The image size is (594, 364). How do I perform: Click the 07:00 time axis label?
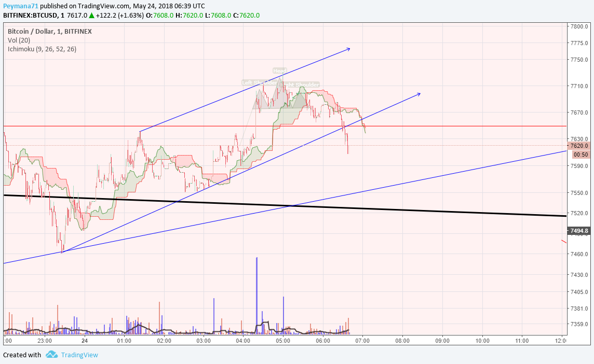(x=362, y=341)
